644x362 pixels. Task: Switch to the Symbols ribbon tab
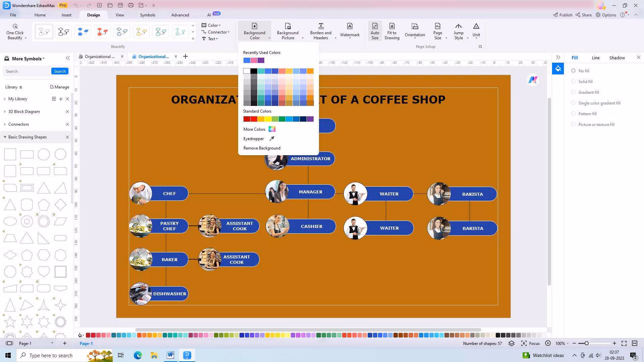coord(148,15)
